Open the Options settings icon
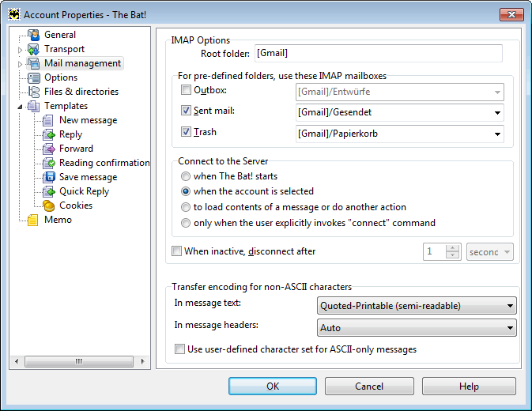Viewport: 532px width, 411px height. (33, 77)
